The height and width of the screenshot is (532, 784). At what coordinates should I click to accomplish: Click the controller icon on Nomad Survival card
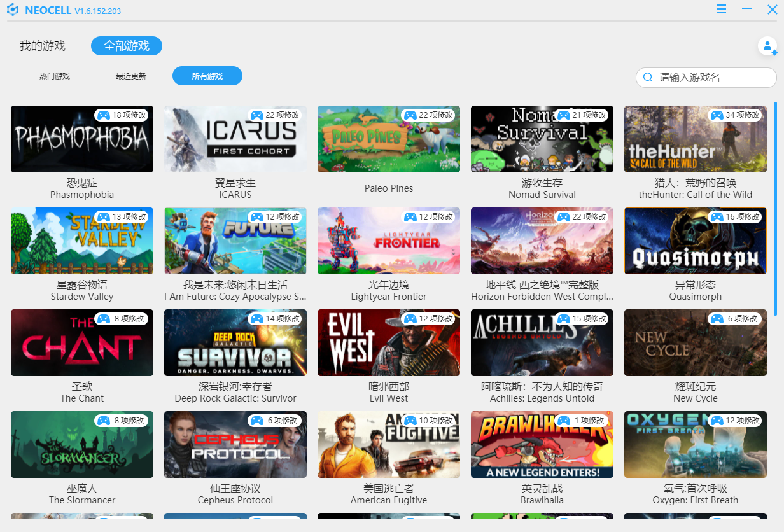click(x=563, y=115)
